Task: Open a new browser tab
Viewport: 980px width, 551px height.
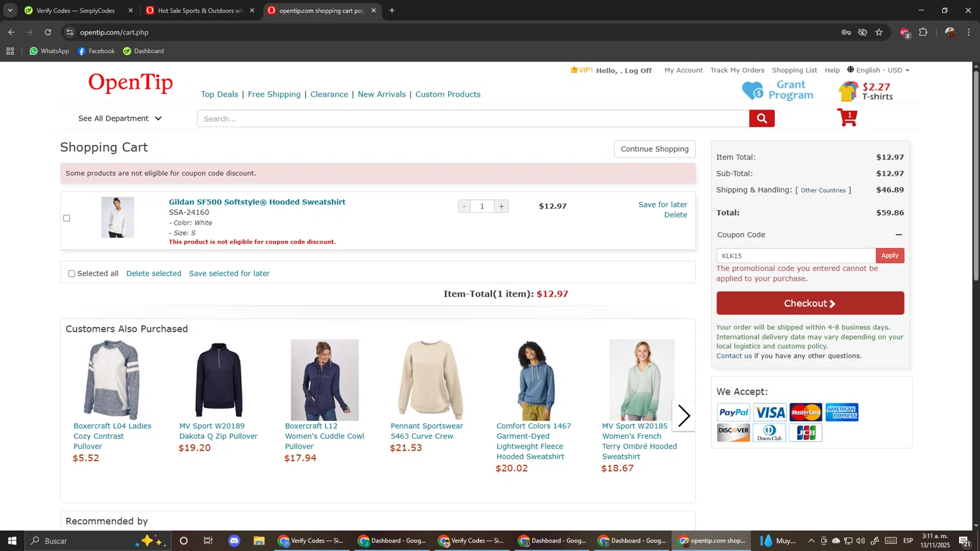Action: click(x=392, y=10)
